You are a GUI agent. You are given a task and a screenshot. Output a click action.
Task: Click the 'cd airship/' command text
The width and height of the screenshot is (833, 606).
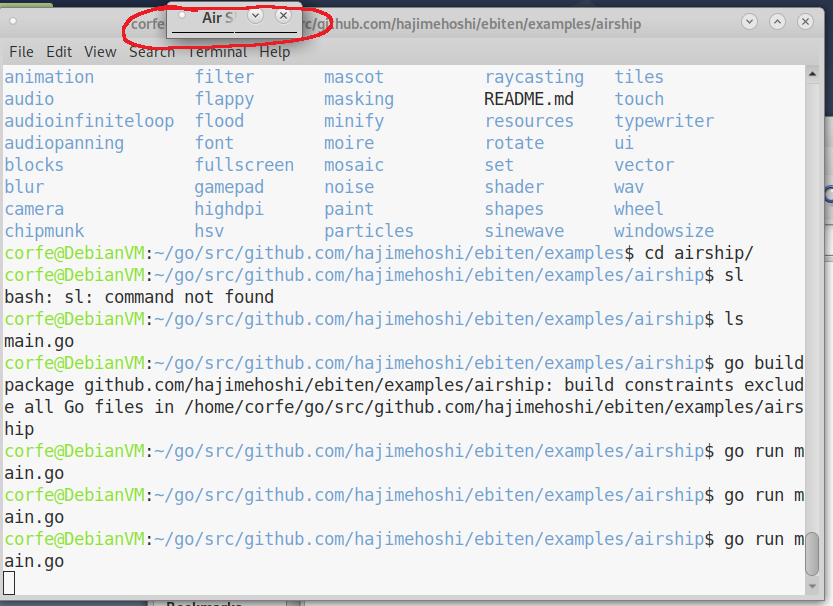coord(699,253)
